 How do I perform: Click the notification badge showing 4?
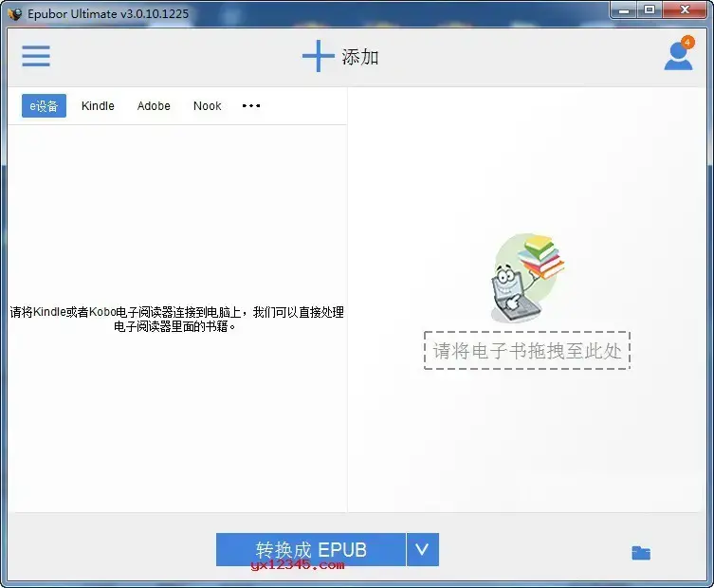click(687, 42)
